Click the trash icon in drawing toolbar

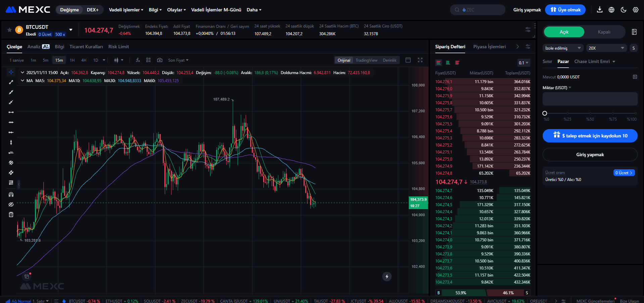[x=11, y=215]
